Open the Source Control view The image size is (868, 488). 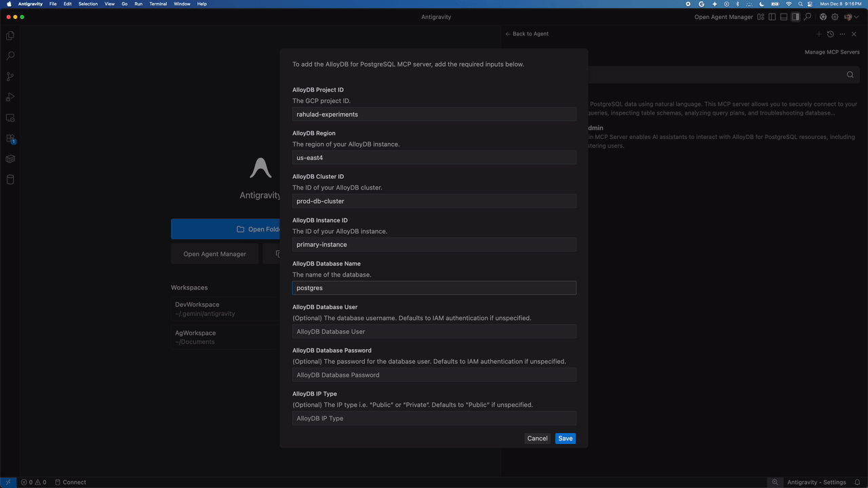(x=10, y=77)
